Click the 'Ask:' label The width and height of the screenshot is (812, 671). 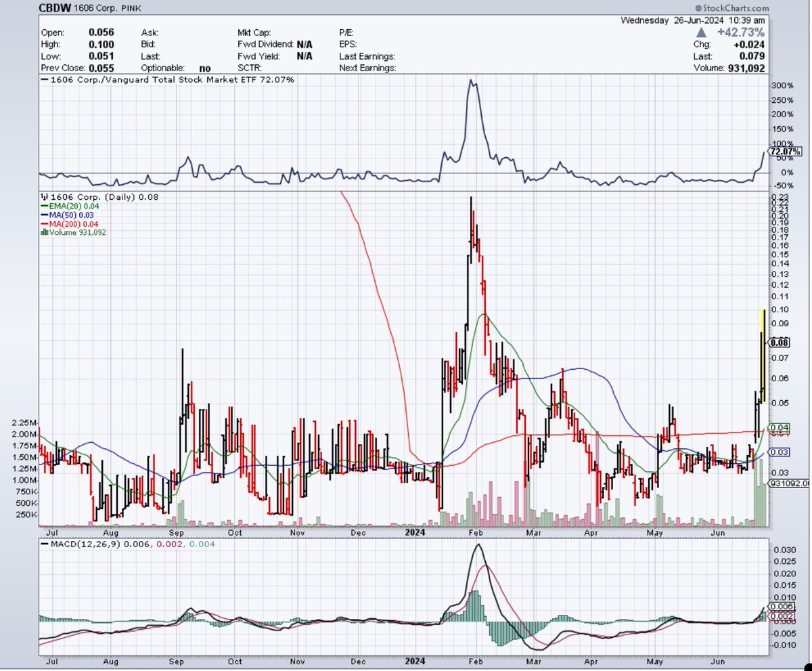pyautogui.click(x=150, y=33)
